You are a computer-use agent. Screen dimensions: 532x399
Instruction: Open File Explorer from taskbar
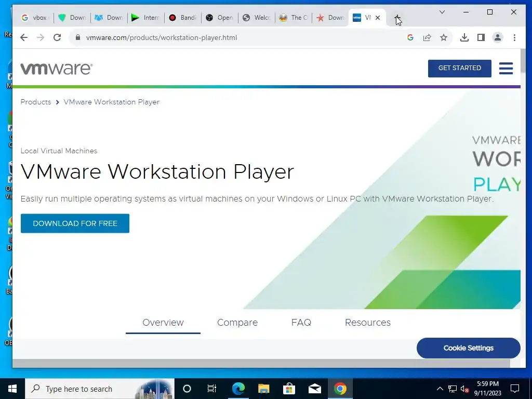263,389
